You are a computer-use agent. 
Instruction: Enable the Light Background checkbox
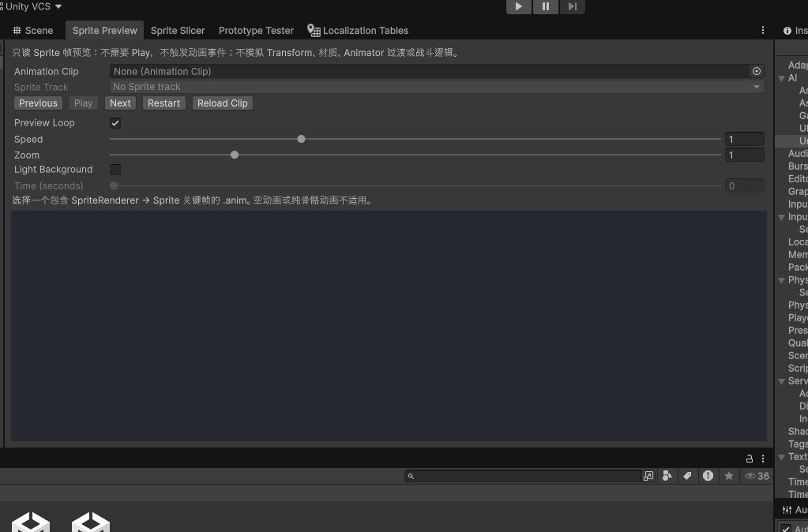click(115, 170)
